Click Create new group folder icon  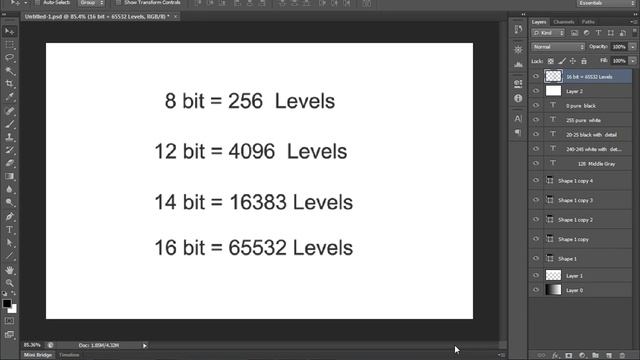pos(596,356)
